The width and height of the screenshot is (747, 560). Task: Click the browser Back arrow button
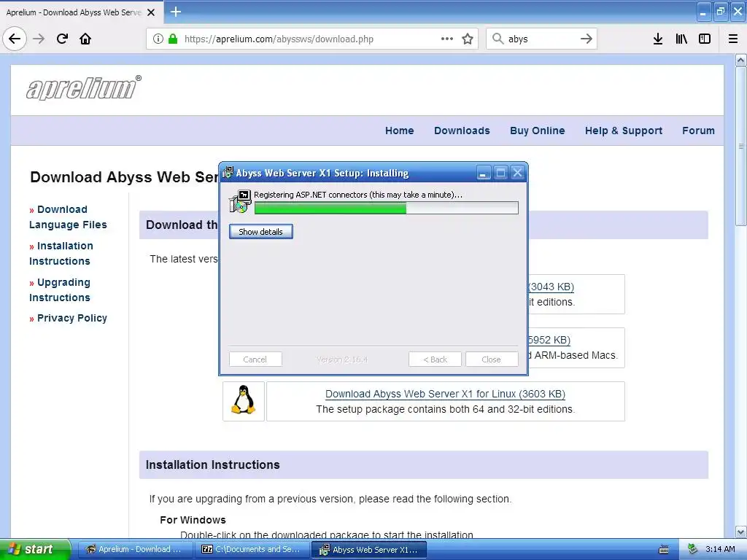pos(15,39)
